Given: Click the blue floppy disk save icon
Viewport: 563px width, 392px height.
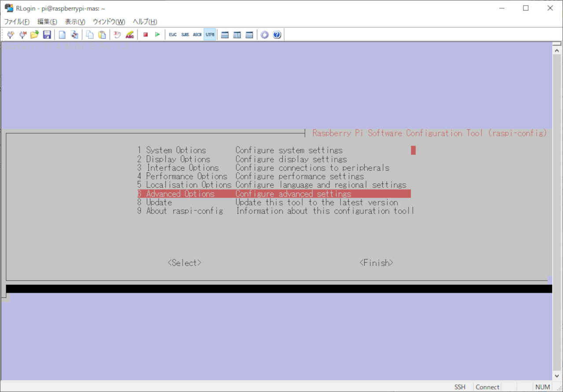Looking at the screenshot, I should click(47, 35).
